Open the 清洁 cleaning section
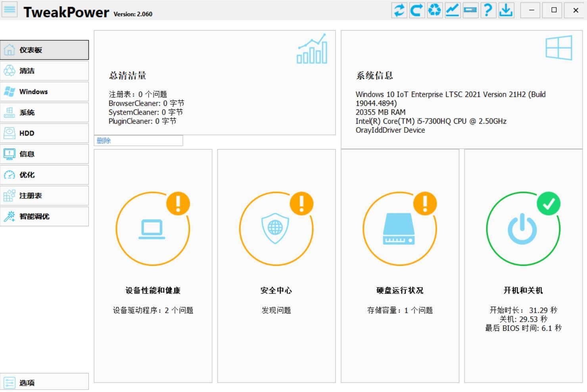This screenshot has height=392, width=587. coord(44,71)
